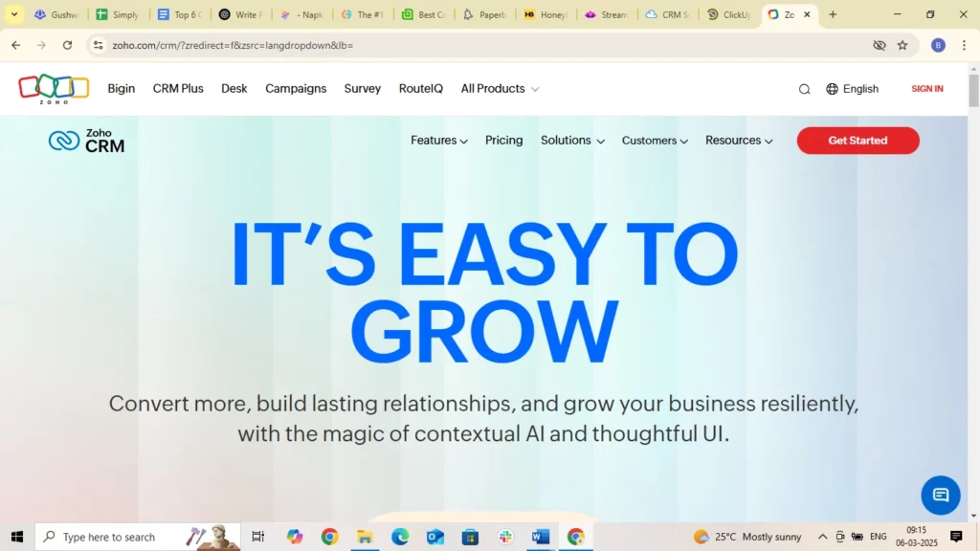The height and width of the screenshot is (551, 980).
Task: Click the globe language icon beside English
Action: point(831,88)
